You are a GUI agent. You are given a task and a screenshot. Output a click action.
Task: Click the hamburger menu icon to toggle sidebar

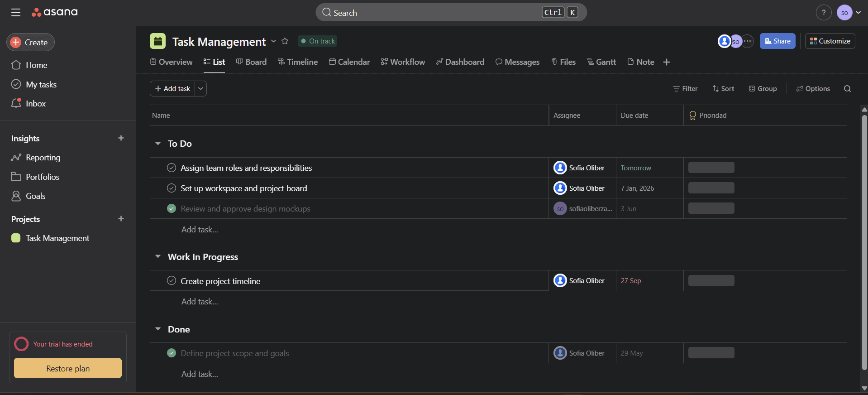click(x=16, y=12)
